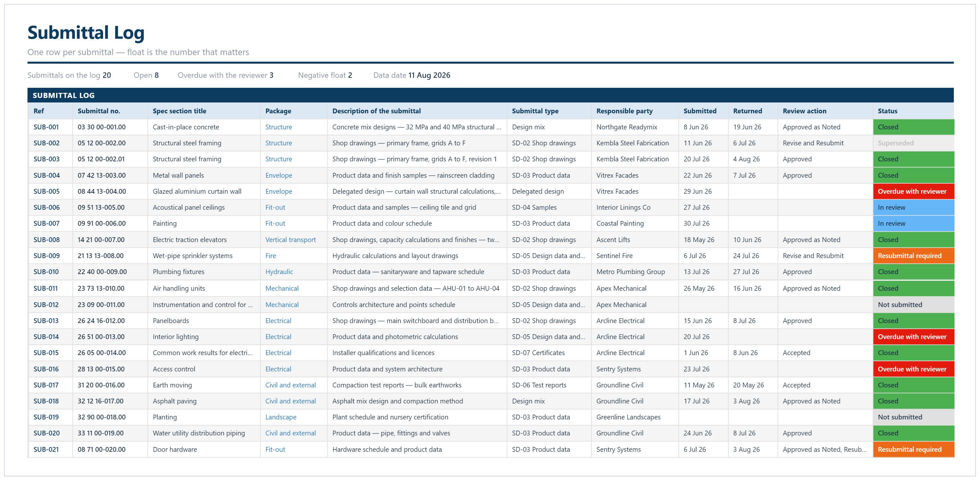Click In review status for SUB-006
This screenshot has width=980, height=495.
coord(913,207)
